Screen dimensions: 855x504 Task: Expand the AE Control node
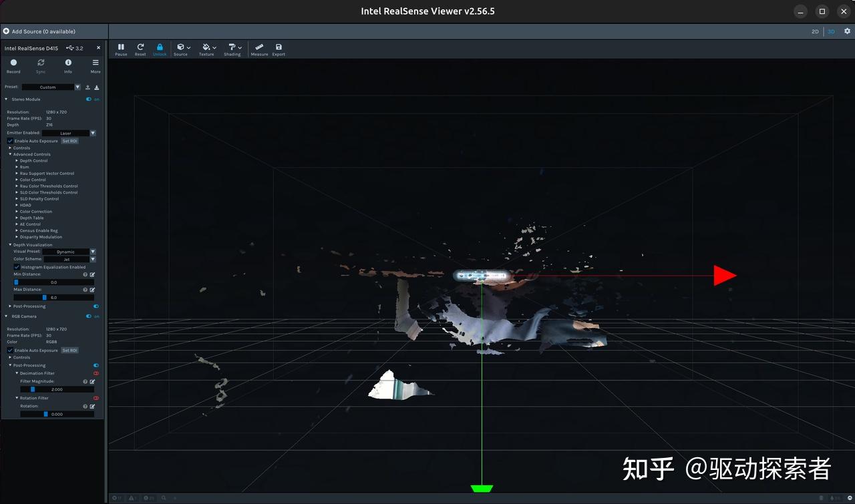coord(17,224)
